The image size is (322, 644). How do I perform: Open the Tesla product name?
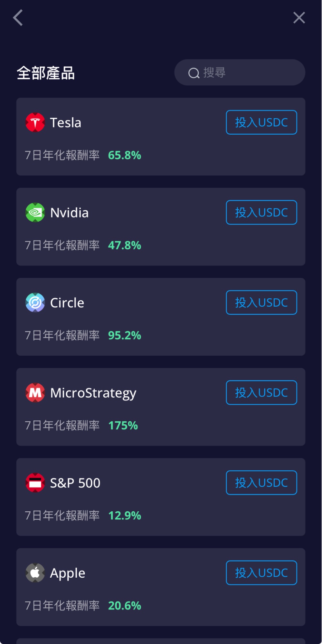coord(66,123)
